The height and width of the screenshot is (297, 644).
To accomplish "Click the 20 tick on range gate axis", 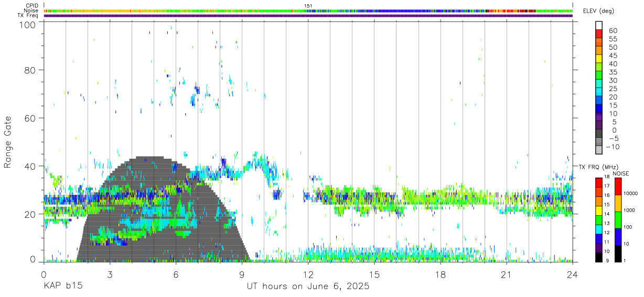I will pyautogui.click(x=30, y=214).
